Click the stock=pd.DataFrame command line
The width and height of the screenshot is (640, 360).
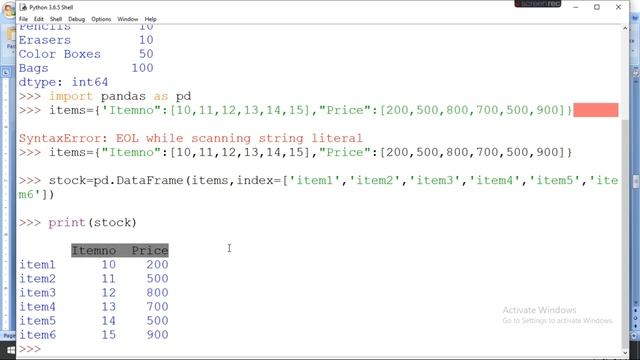318,187
